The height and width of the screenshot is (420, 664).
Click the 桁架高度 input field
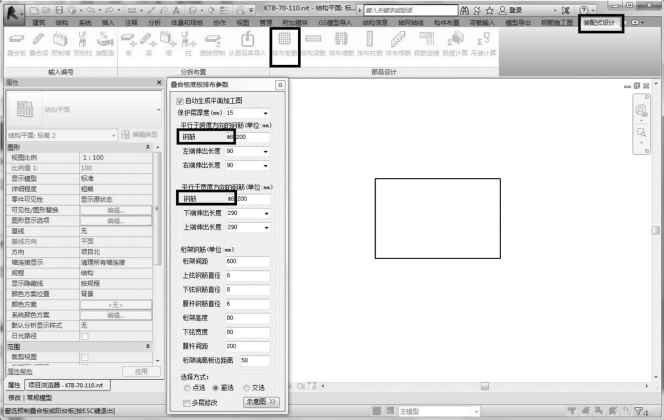pyautogui.click(x=247, y=318)
